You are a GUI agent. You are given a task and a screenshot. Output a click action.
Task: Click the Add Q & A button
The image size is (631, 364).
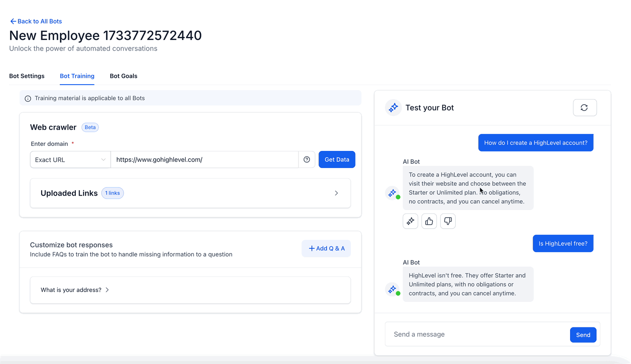click(326, 248)
